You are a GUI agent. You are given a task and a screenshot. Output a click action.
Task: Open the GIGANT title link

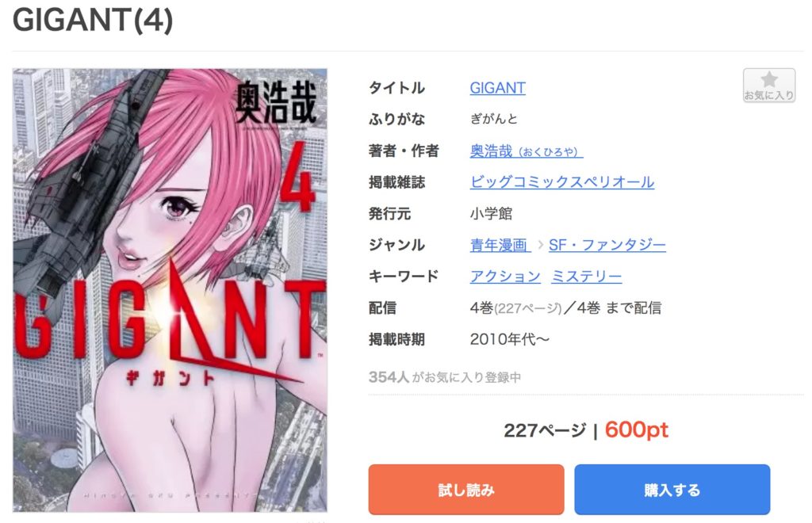(497, 88)
